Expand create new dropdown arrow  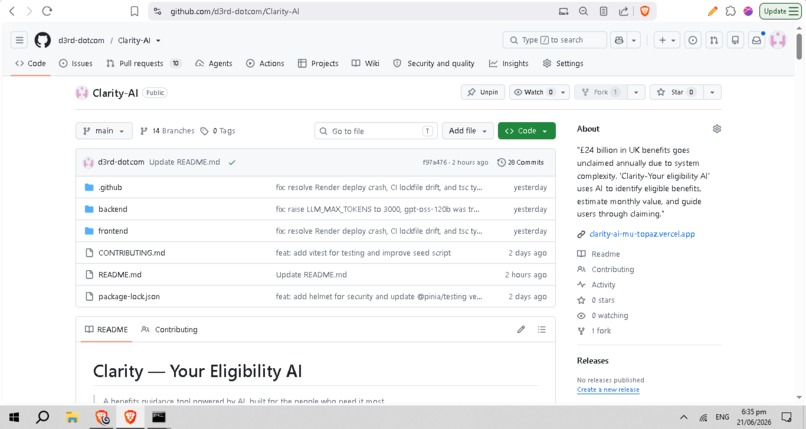(673, 40)
